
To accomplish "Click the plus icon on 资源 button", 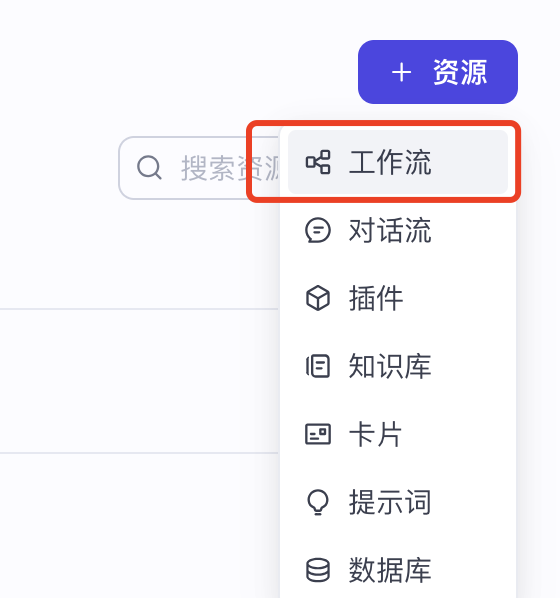I will point(401,72).
